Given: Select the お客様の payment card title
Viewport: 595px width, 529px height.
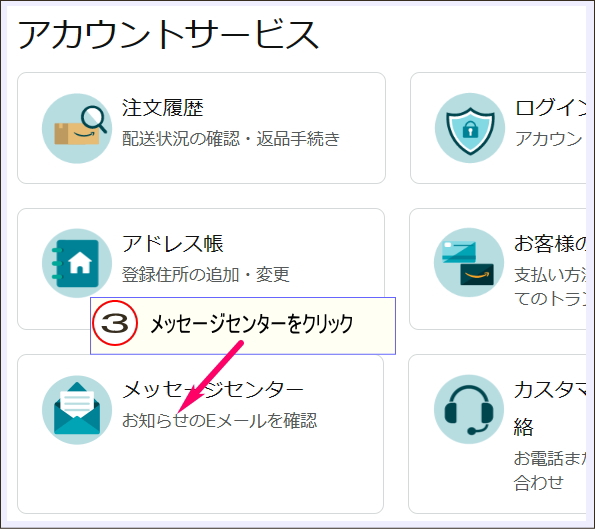Looking at the screenshot, I should 550,244.
